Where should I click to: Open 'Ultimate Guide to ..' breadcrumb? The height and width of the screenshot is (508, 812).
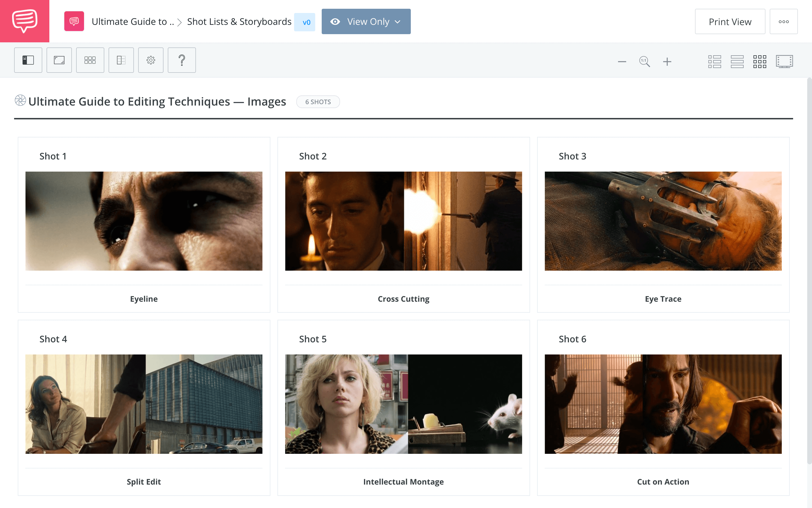coord(133,21)
